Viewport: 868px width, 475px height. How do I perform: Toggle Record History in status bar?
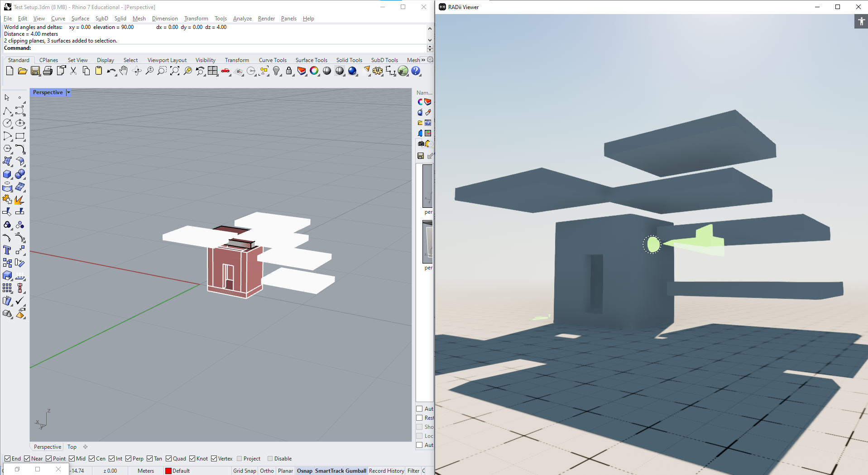click(x=386, y=471)
